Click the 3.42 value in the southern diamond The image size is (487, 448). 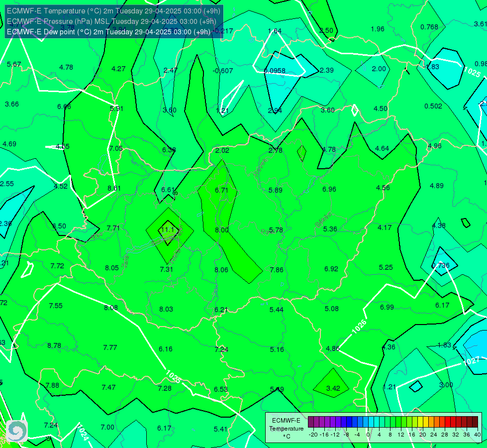[x=333, y=388]
